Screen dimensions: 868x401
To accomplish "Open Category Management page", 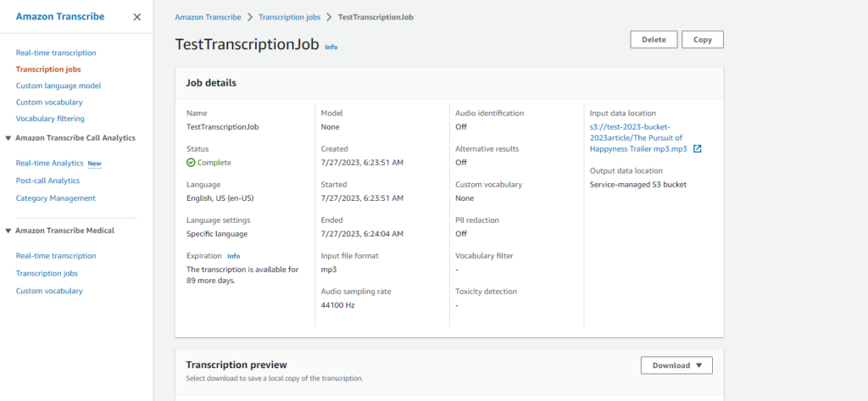I will coord(55,198).
